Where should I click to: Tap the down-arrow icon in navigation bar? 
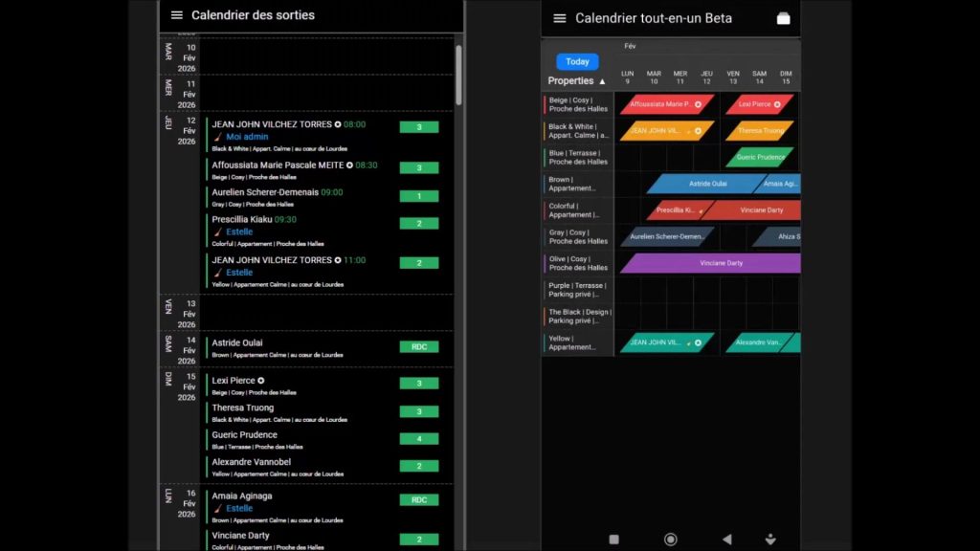771,540
